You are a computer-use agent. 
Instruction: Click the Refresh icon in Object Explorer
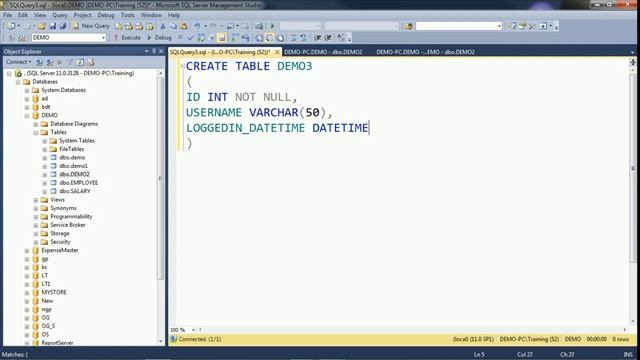click(x=80, y=62)
